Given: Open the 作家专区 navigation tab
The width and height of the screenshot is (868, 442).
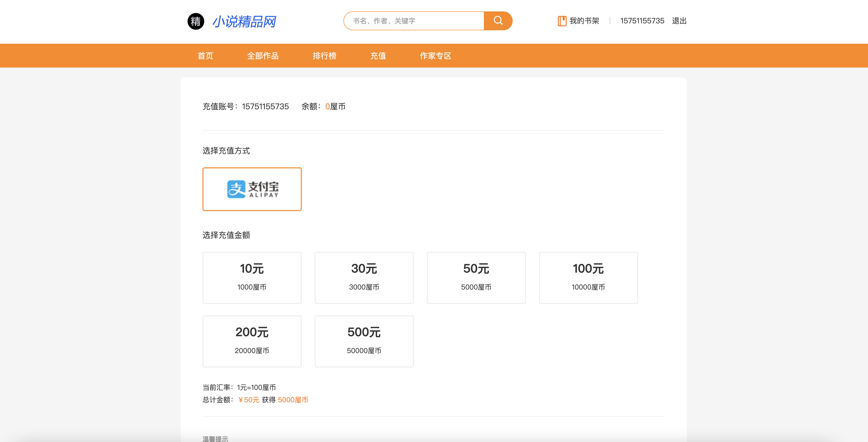Looking at the screenshot, I should pos(435,56).
